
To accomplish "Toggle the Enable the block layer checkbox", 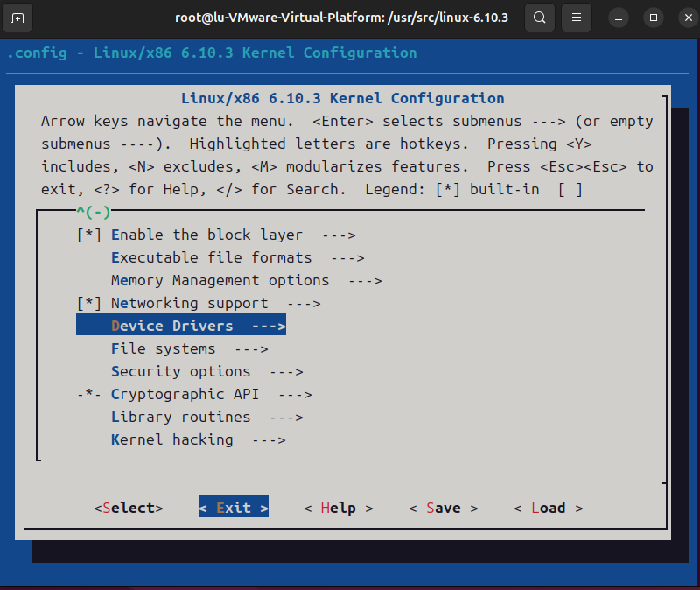I will pos(89,235).
